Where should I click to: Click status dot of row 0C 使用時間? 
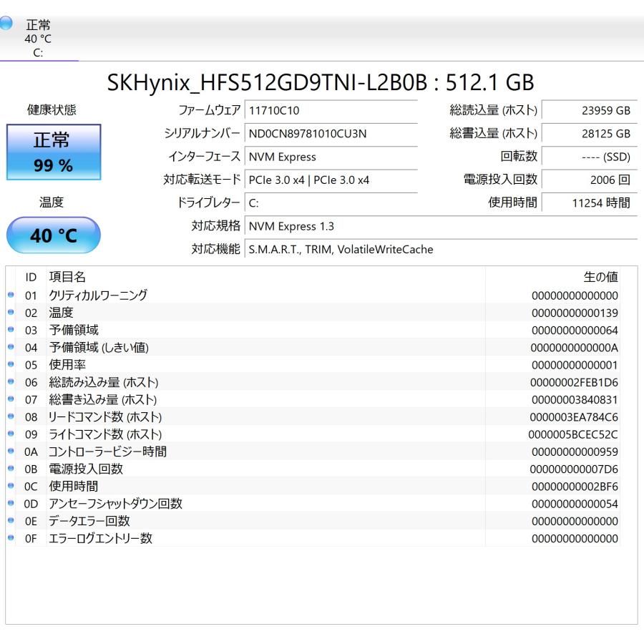point(11,485)
